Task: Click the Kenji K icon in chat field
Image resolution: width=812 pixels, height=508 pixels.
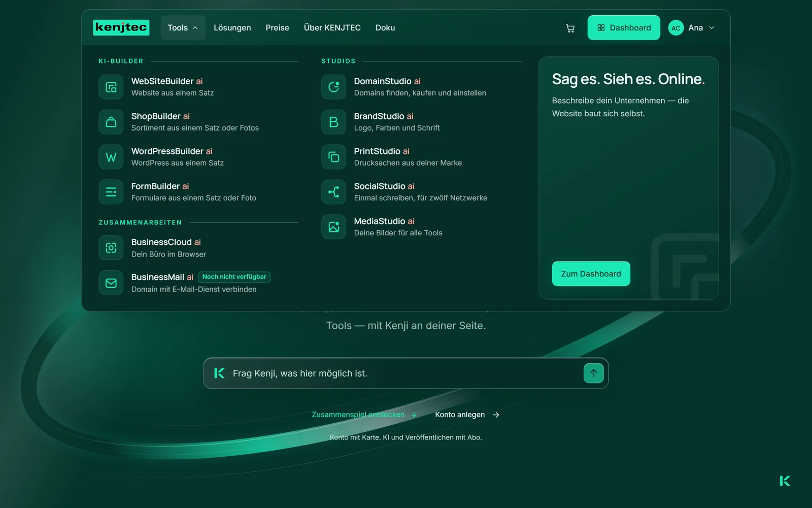Action: (219, 373)
